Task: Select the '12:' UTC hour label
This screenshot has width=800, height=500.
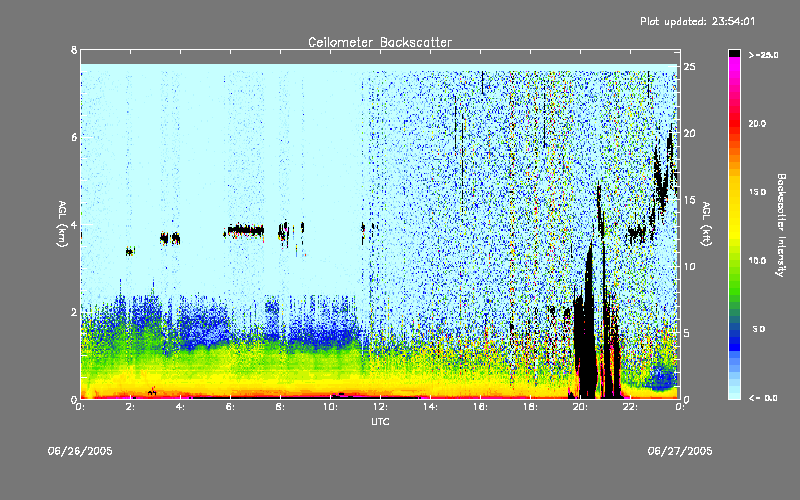Action: (x=380, y=407)
